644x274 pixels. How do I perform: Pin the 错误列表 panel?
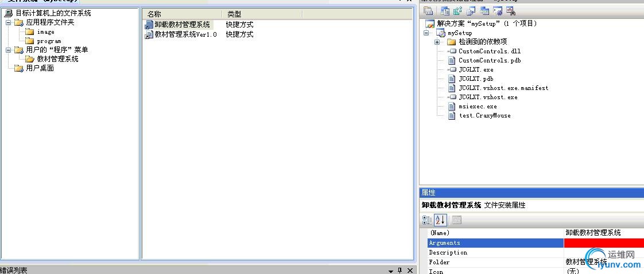pyautogui.click(x=399, y=271)
